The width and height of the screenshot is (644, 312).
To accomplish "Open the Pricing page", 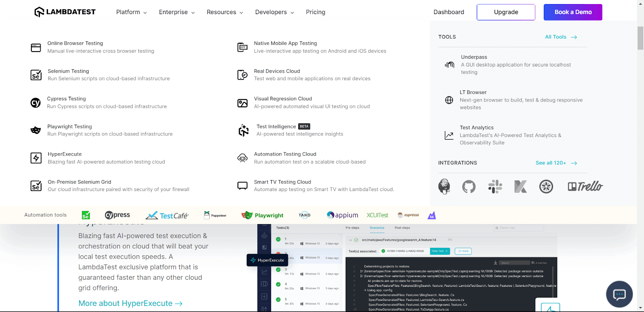I will 316,12.
